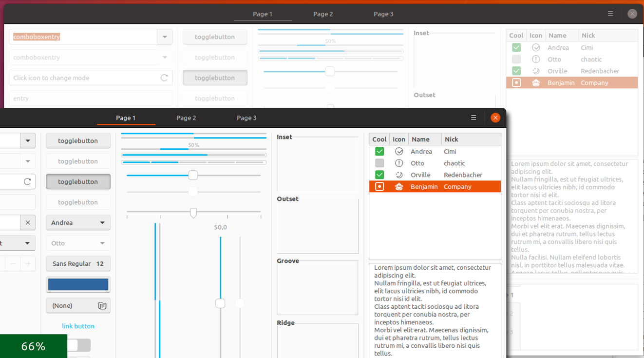
Task: Click Lorem ipsum text area in front window
Action: (x=435, y=311)
